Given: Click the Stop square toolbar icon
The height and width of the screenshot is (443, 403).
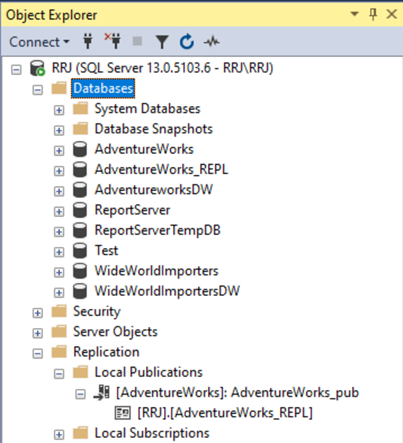Looking at the screenshot, I should tap(137, 41).
